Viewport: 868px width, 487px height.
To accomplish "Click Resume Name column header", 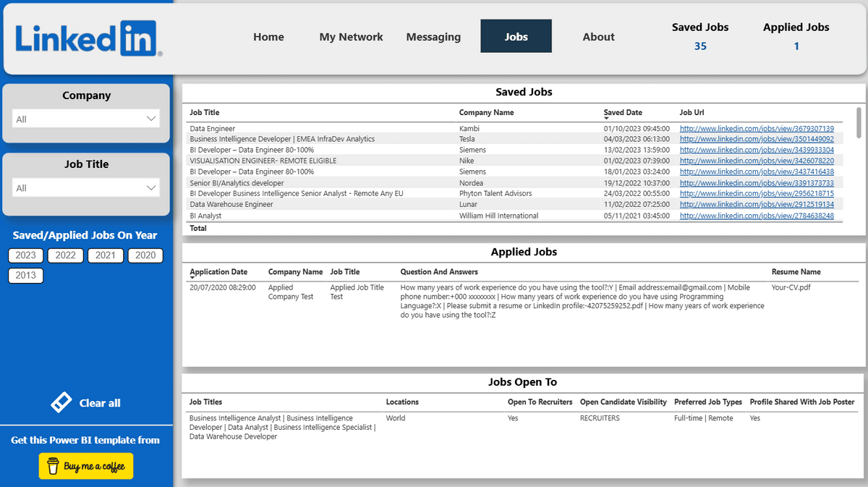I will tap(796, 272).
